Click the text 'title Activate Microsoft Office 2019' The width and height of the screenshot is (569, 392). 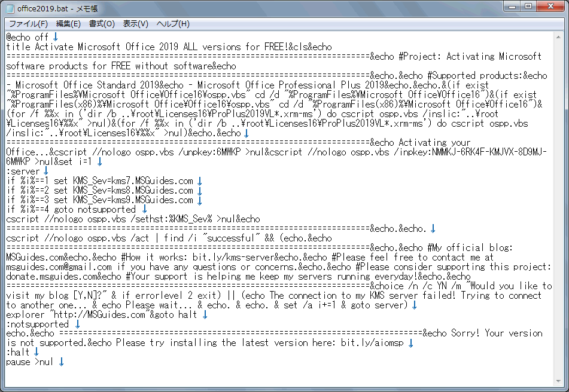pyautogui.click(x=92, y=47)
